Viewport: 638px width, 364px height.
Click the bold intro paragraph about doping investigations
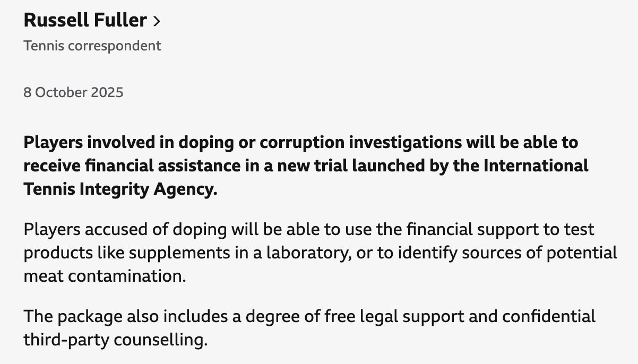306,166
